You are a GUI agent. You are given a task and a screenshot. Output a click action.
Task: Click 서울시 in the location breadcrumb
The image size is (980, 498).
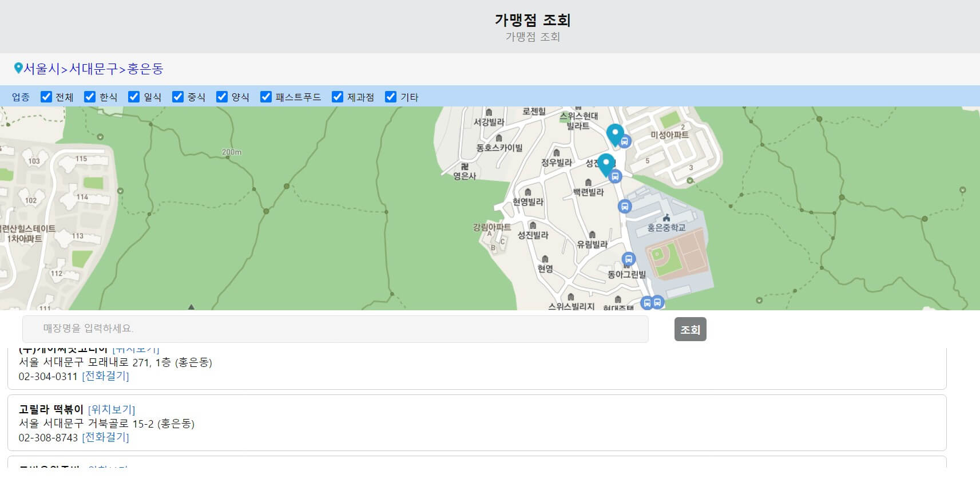coord(41,69)
